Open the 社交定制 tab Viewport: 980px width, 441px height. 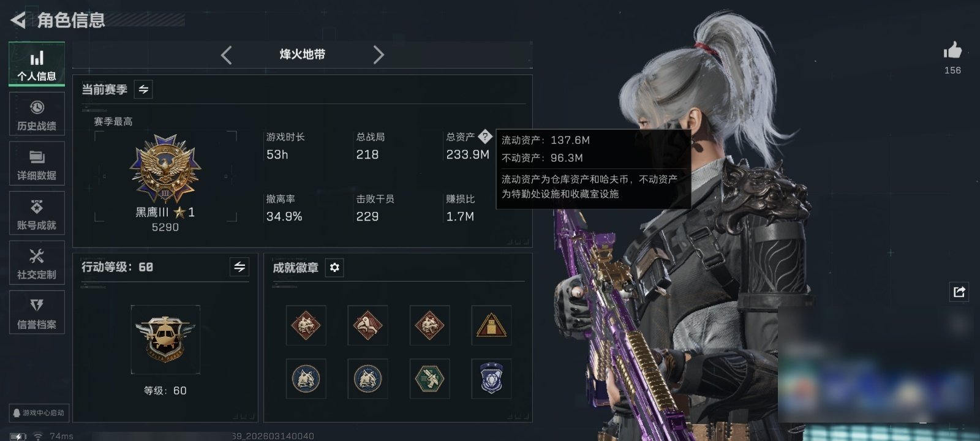[x=37, y=263]
